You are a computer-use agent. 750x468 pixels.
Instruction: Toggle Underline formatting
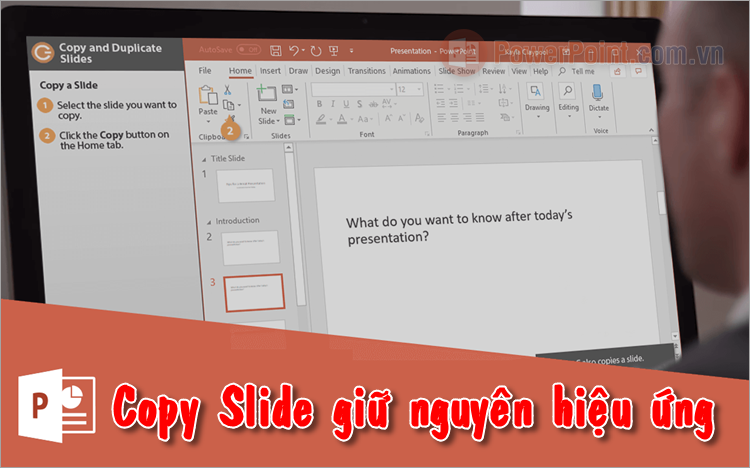pos(346,104)
